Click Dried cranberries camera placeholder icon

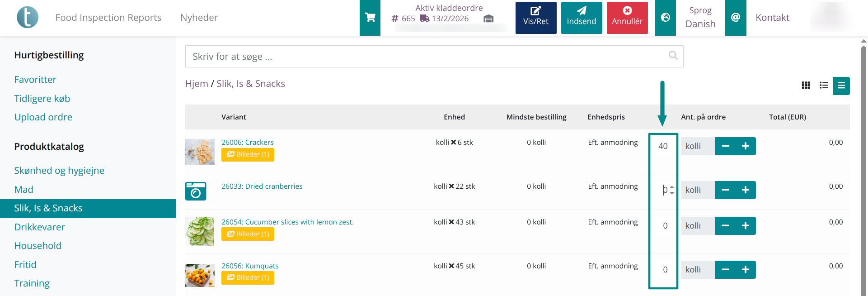pyautogui.click(x=196, y=191)
